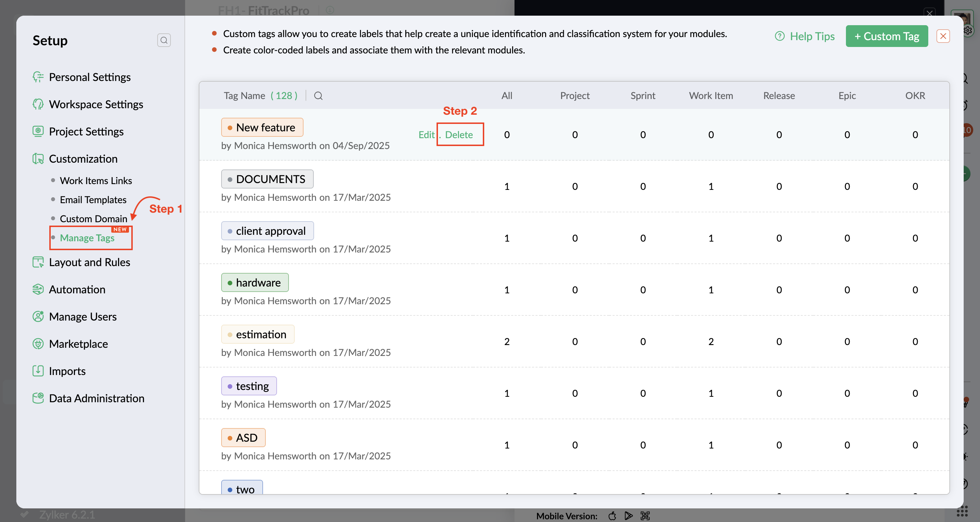This screenshot has height=522, width=980.
Task: Edit the New feature tag
Action: [426, 135]
